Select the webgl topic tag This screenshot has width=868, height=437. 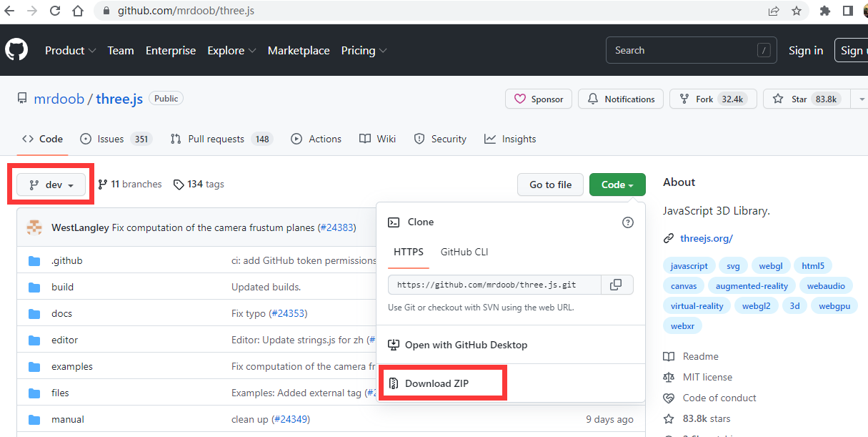click(x=771, y=265)
